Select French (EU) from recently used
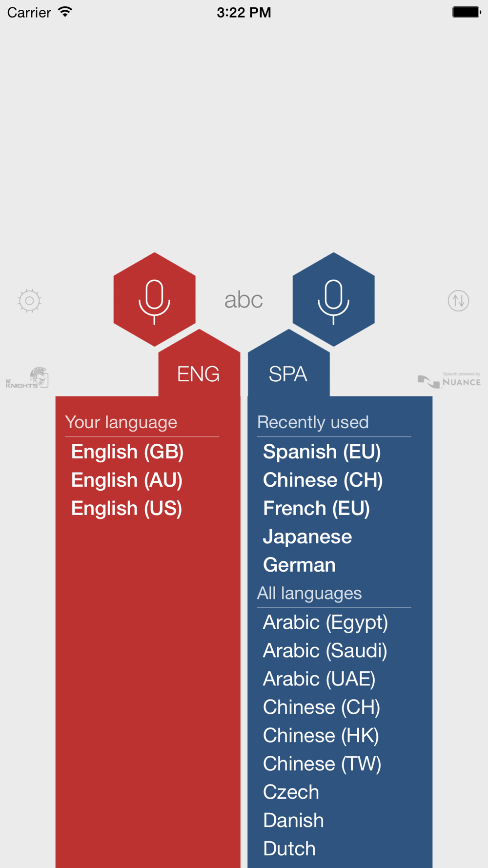Screen dimensions: 488x868 tap(316, 508)
